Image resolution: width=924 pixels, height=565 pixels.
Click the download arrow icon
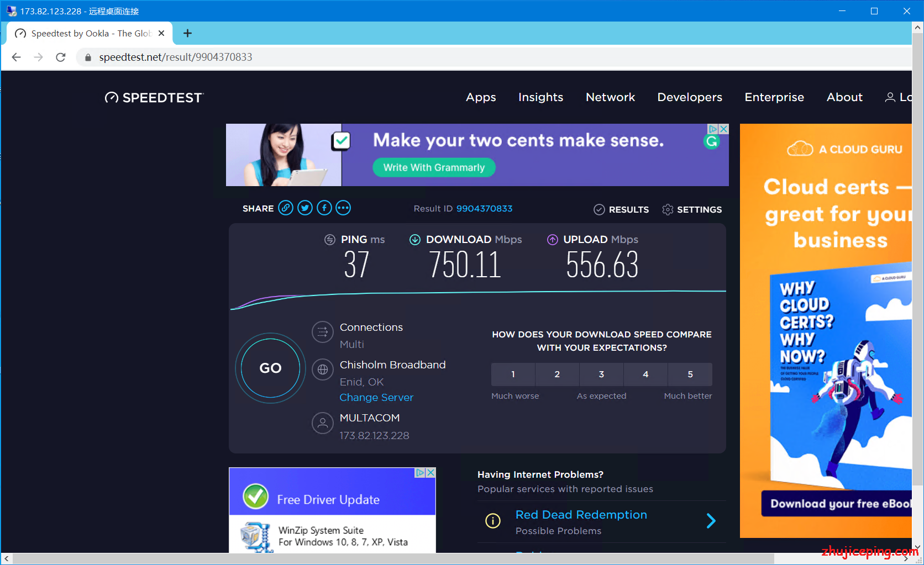pyautogui.click(x=415, y=240)
